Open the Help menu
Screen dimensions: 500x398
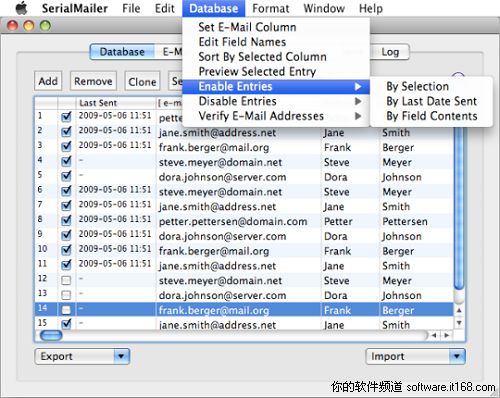(371, 8)
